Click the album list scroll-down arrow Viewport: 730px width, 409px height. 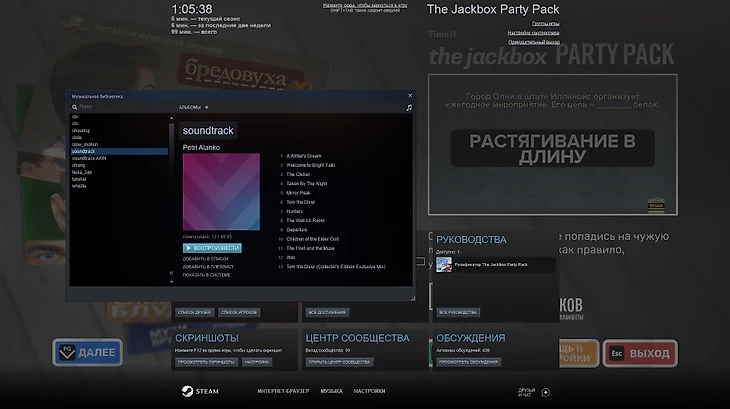point(171,282)
